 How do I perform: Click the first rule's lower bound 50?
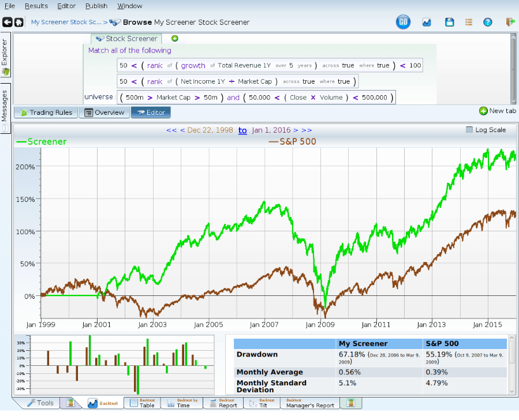coord(124,65)
